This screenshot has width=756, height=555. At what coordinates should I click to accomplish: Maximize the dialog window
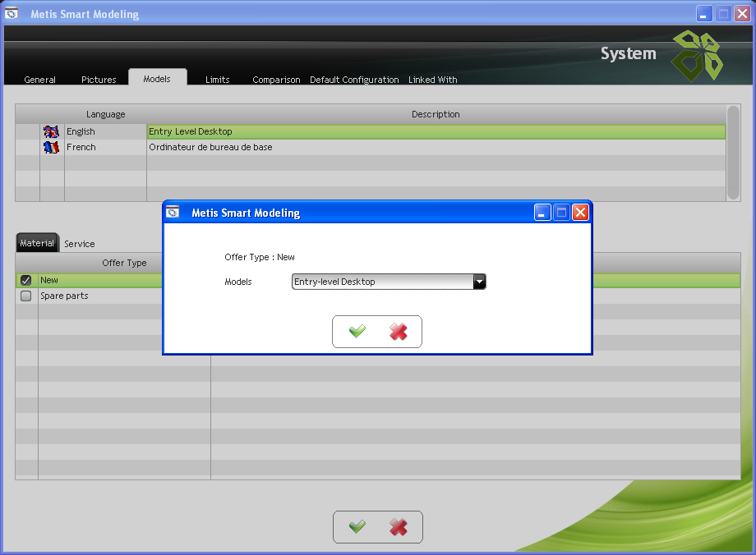[x=562, y=213]
